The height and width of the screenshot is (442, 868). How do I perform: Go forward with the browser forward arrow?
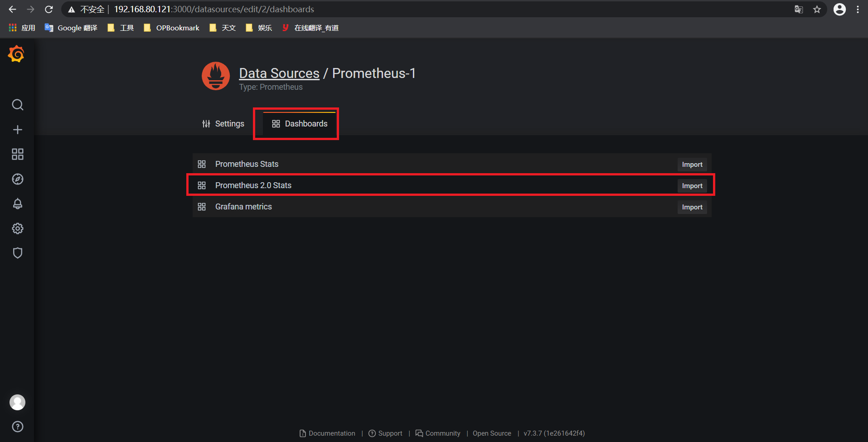[x=30, y=9]
